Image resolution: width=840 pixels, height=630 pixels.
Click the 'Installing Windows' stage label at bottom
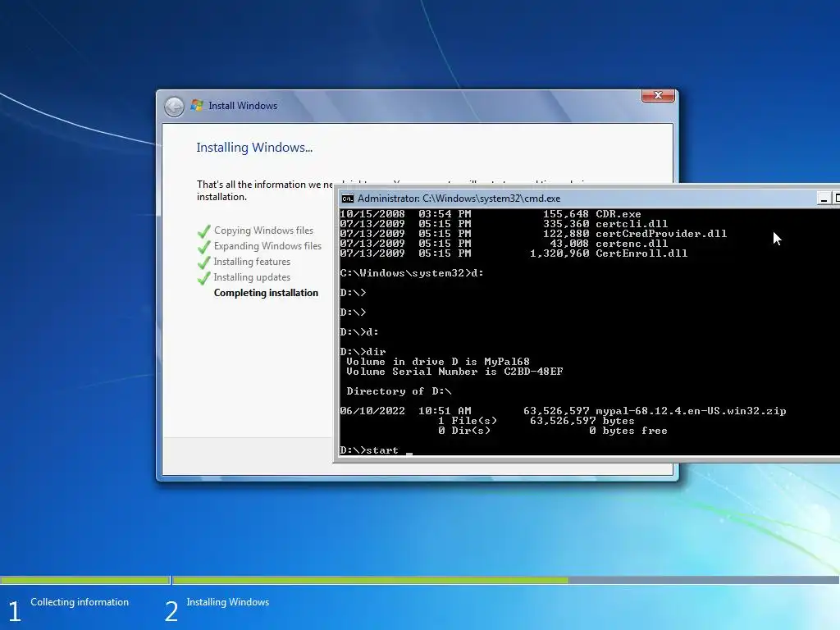coord(228,602)
